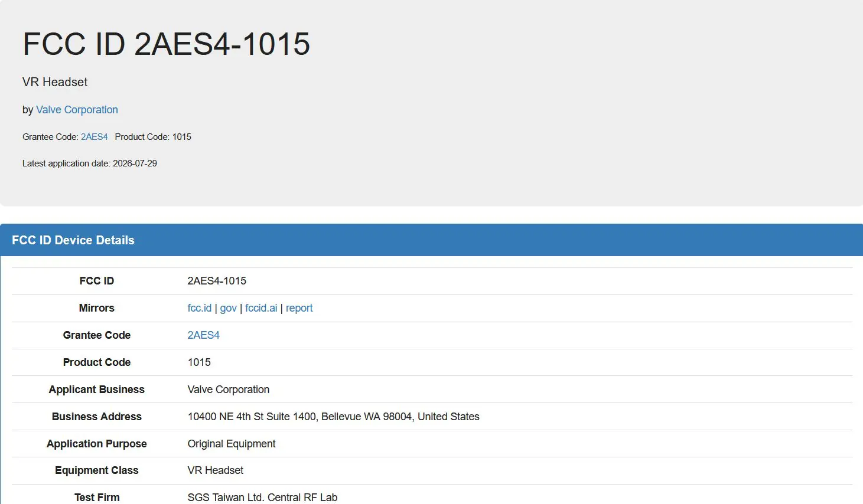Image resolution: width=863 pixels, height=504 pixels.
Task: Click the 'Business Address' row label
Action: click(x=97, y=417)
